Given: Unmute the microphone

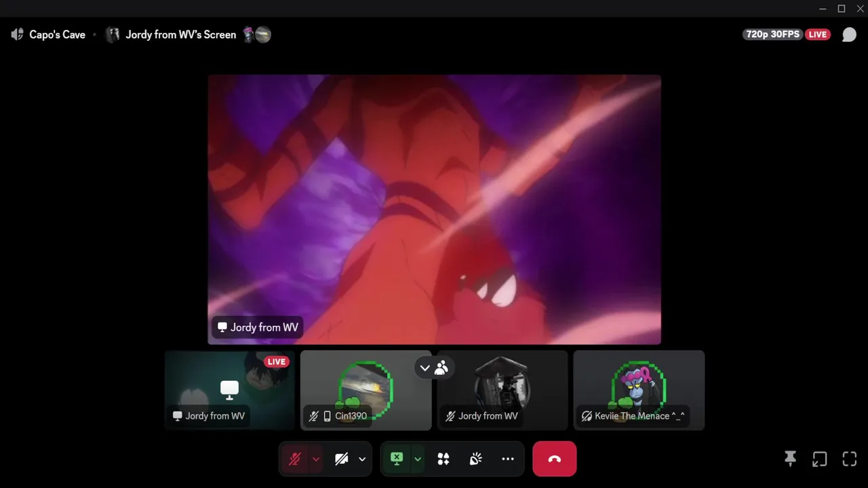Looking at the screenshot, I should (x=294, y=459).
